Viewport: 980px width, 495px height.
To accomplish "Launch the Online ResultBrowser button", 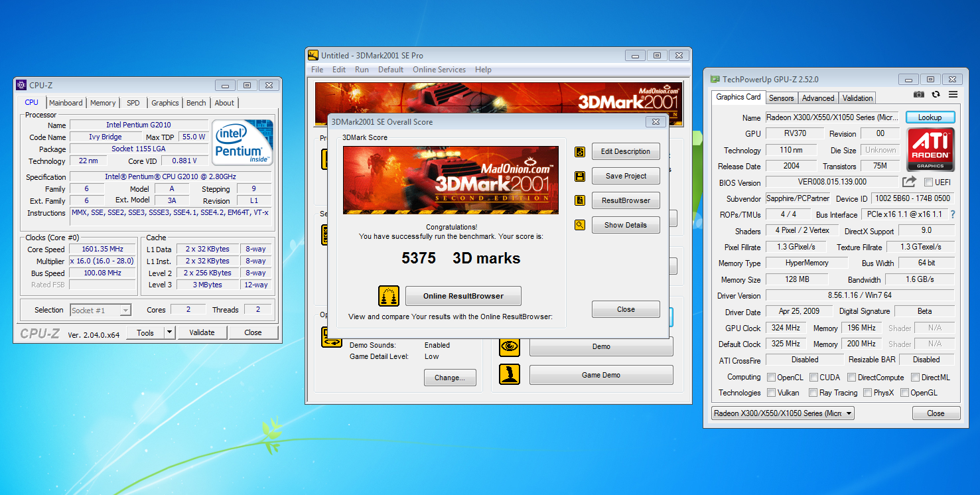I will [463, 296].
